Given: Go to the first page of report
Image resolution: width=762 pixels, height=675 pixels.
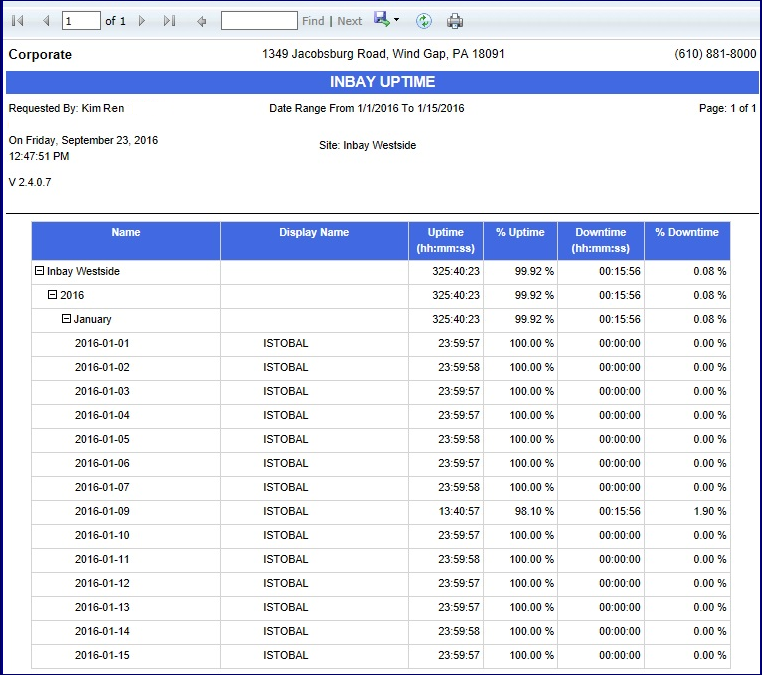Looking at the screenshot, I should [x=18, y=21].
